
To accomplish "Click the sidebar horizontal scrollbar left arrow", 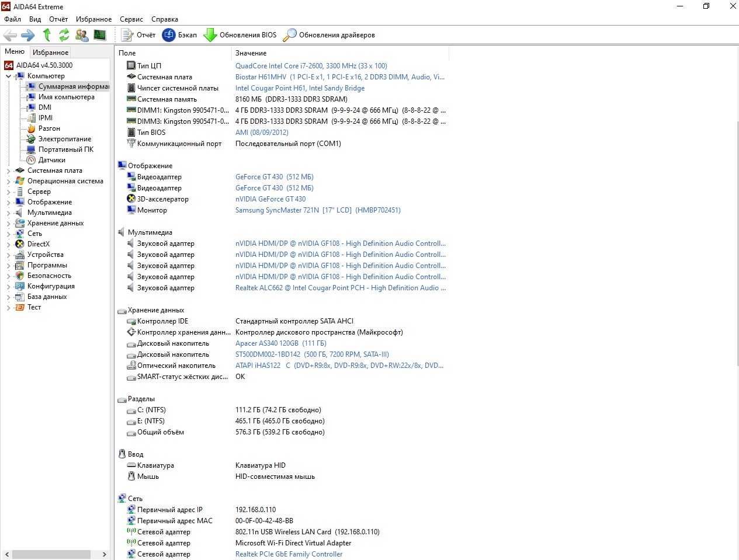I will point(7,554).
